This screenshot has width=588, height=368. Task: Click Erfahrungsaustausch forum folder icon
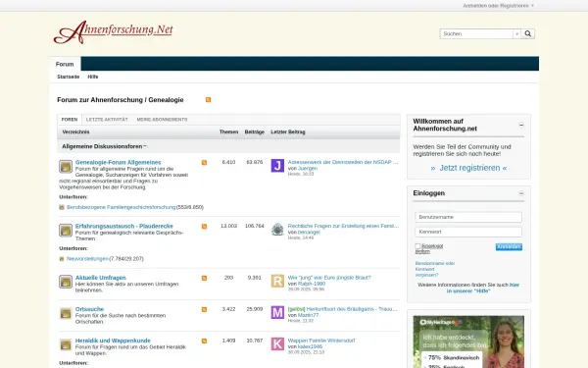[66, 231]
